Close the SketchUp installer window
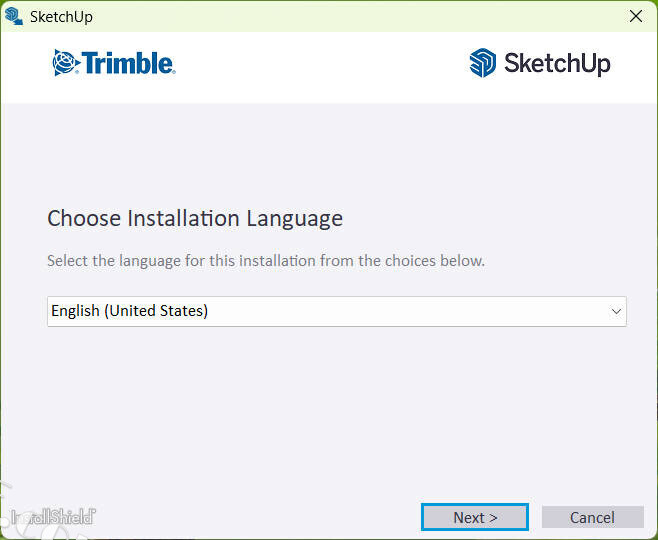The height and width of the screenshot is (540, 658). (x=635, y=16)
